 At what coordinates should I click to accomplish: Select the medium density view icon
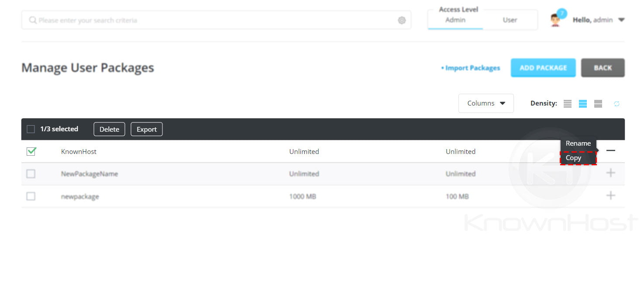582,103
